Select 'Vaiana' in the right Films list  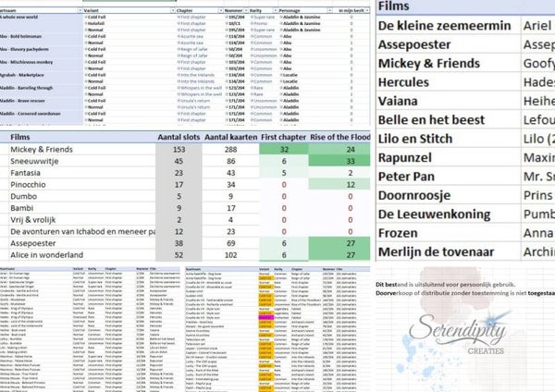click(398, 101)
